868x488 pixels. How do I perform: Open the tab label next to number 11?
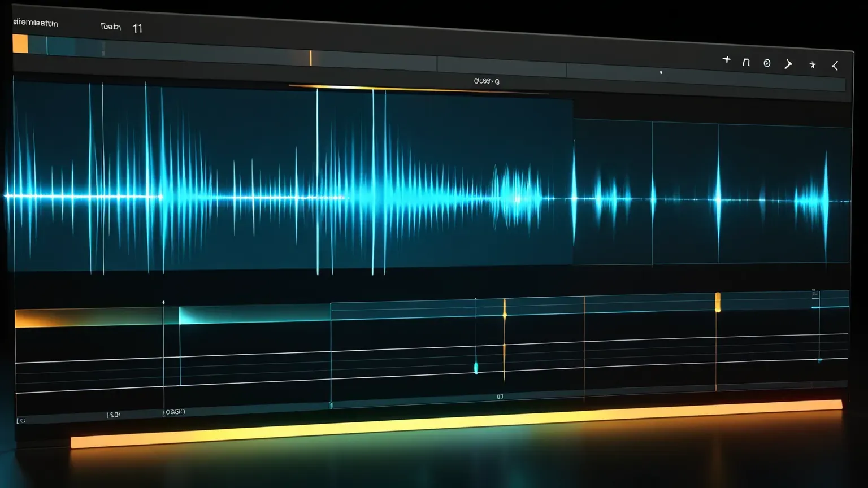(111, 27)
